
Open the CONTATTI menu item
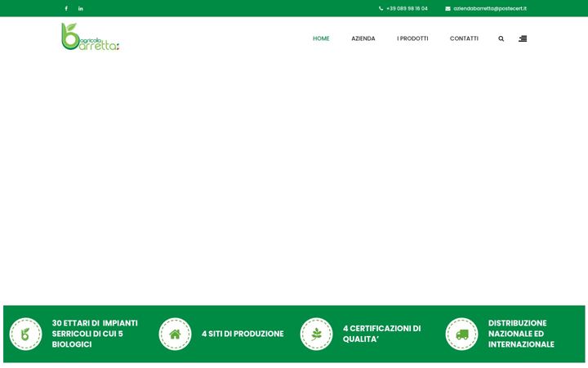click(x=464, y=38)
